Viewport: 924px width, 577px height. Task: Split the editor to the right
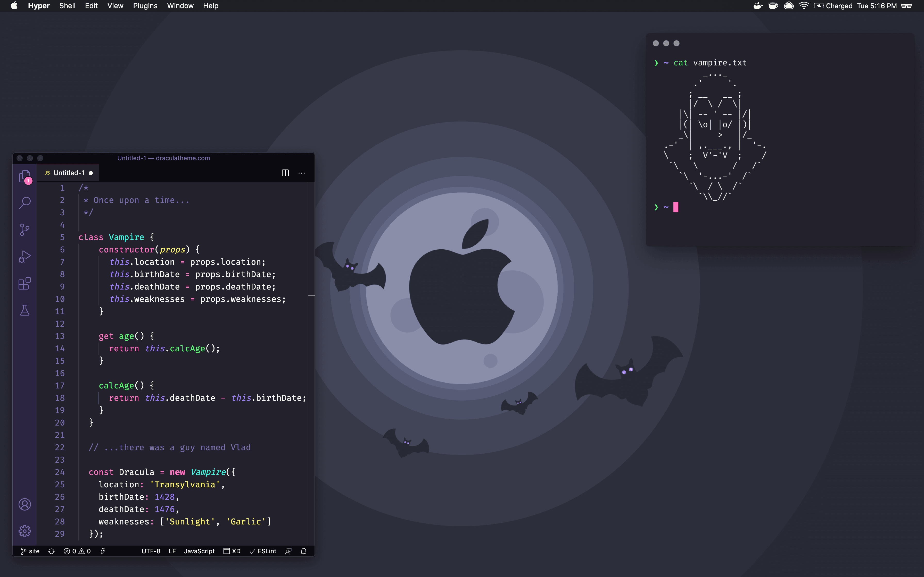coord(285,173)
